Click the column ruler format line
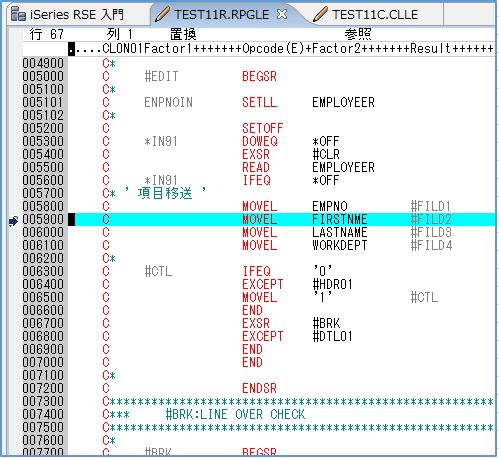Screen dimensions: 499x458 pos(282,49)
